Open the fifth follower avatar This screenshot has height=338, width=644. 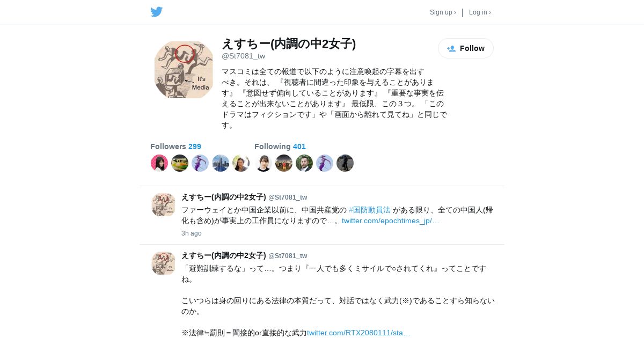point(241,163)
